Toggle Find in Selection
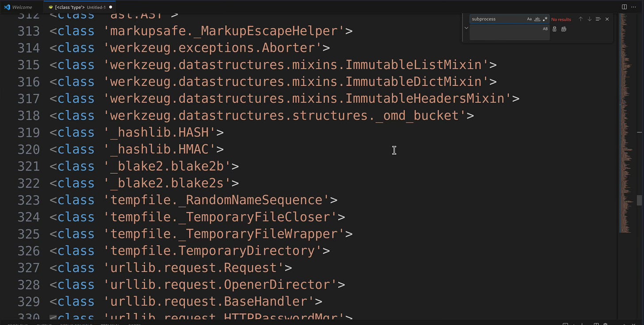Screen dimensions: 644x325 click(598, 19)
